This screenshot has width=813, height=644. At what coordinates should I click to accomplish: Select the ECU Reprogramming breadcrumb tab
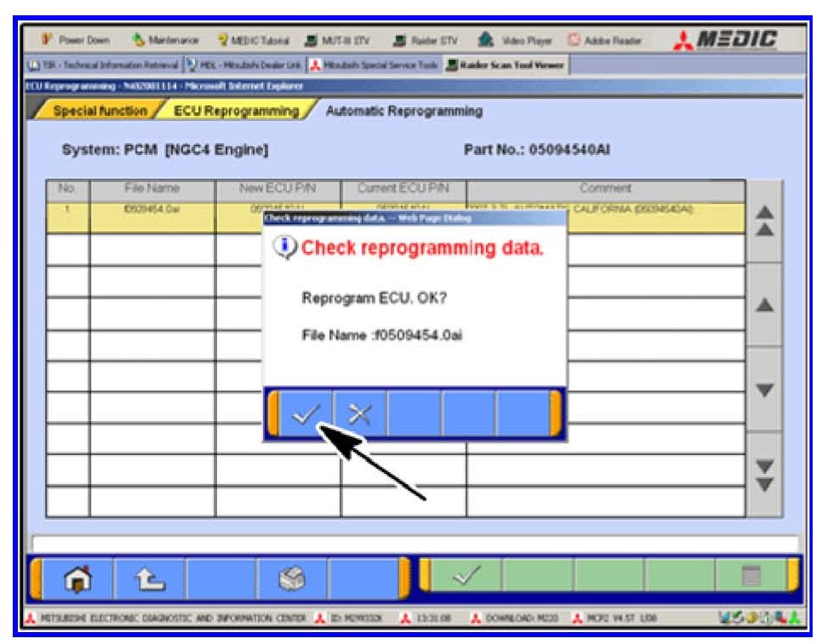tap(236, 111)
